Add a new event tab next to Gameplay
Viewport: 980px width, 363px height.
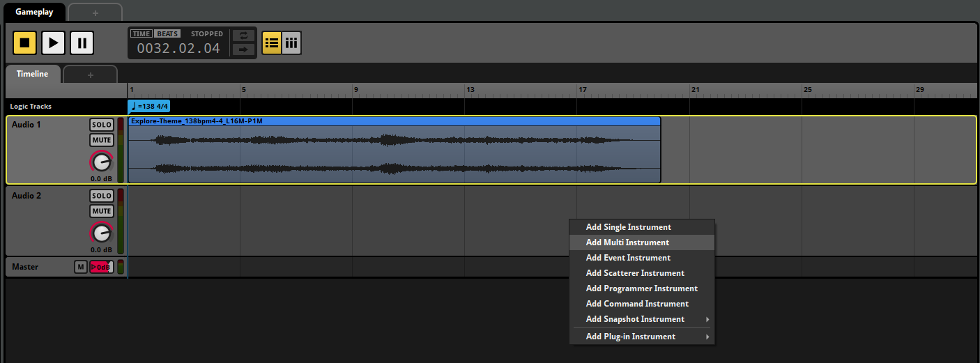[95, 13]
